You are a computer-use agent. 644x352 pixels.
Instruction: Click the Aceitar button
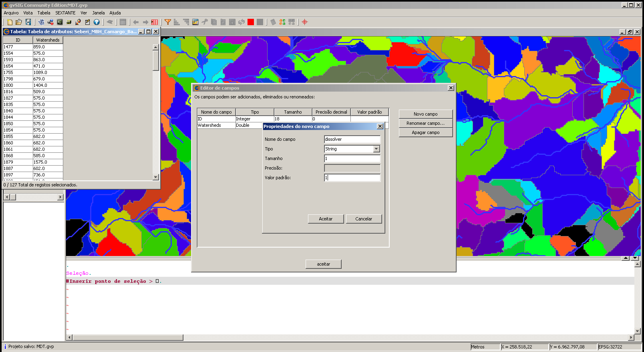(326, 219)
